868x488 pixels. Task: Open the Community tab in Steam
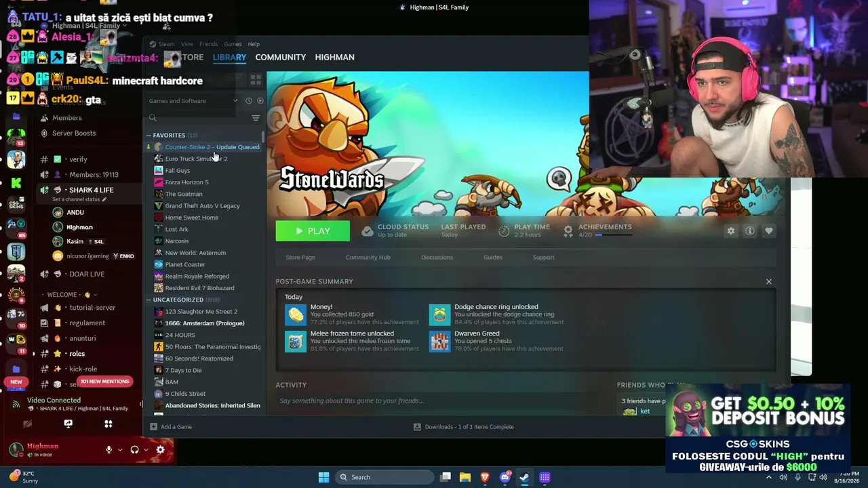tap(281, 57)
